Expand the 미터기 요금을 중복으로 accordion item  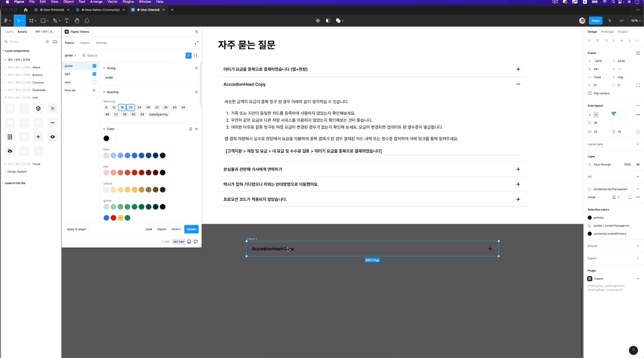518,69
